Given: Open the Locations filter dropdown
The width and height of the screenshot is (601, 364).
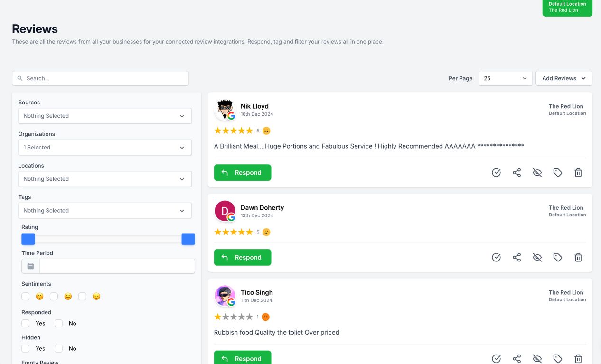Looking at the screenshot, I should [x=104, y=179].
